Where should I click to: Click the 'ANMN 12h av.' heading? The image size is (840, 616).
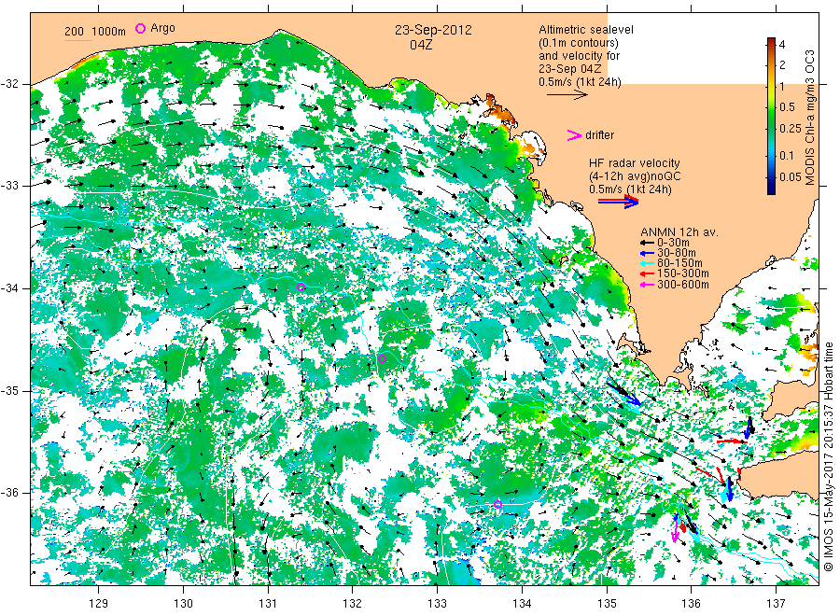tap(679, 232)
